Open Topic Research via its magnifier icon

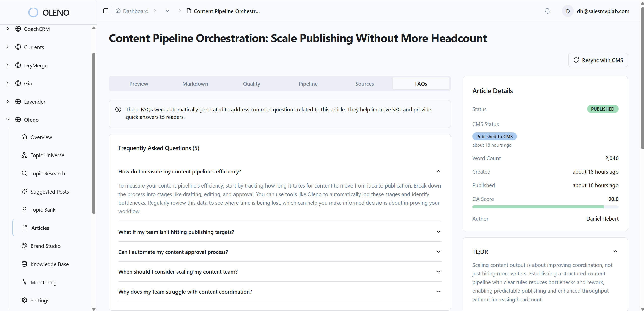coord(24,173)
